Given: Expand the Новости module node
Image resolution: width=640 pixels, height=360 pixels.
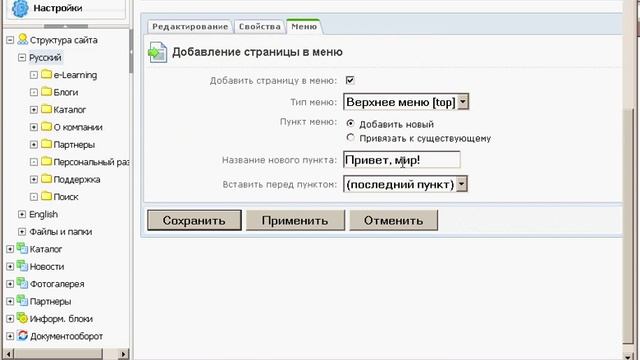Looking at the screenshot, I should [x=10, y=267].
